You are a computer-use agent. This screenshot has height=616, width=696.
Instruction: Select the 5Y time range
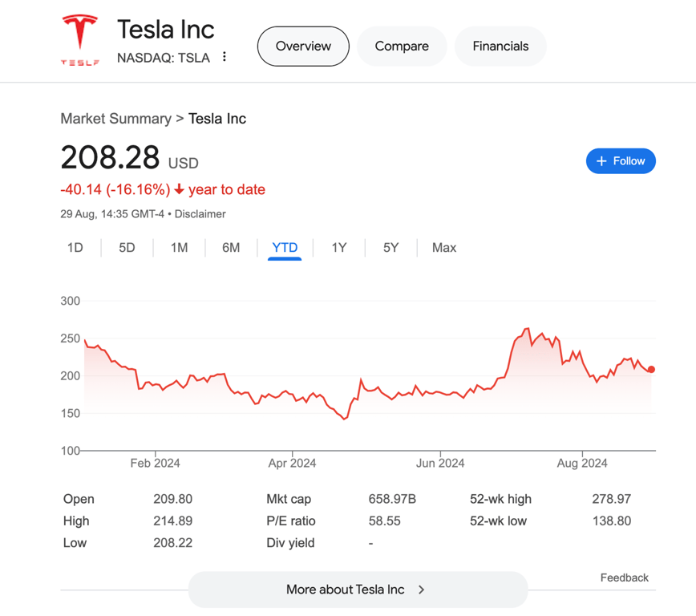coord(390,248)
